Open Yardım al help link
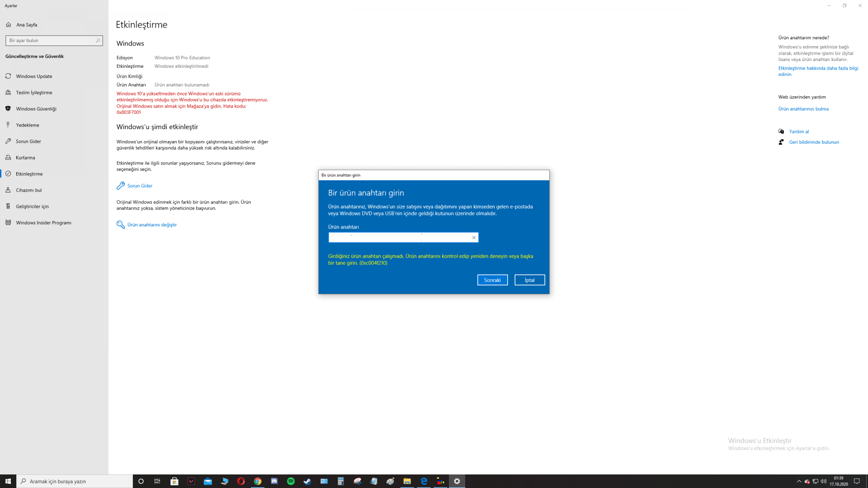868x488 pixels. 798,131
